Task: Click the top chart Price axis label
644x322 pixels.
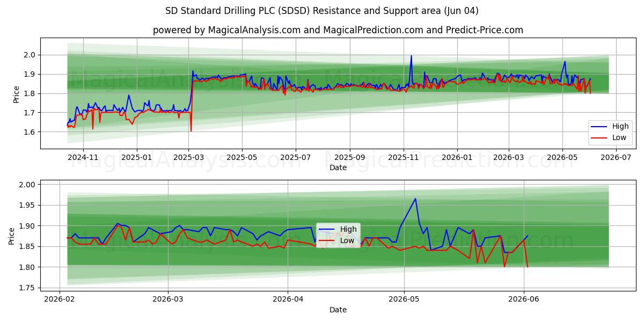Action: 16,94
